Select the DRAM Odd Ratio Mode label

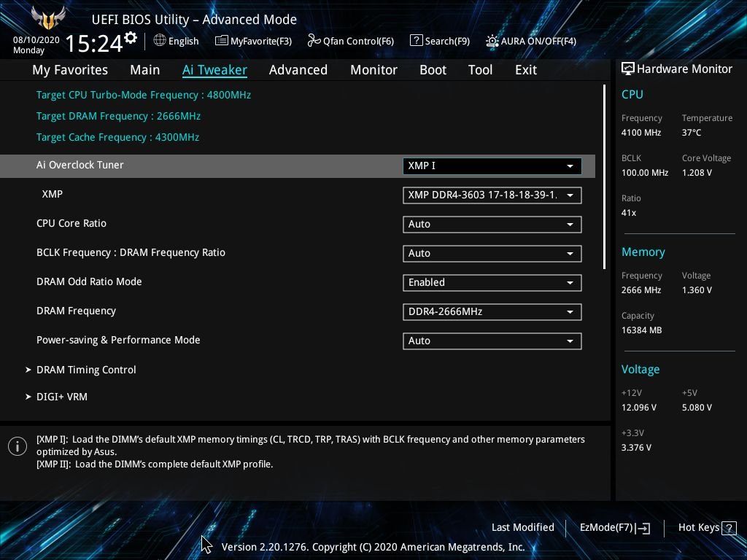(89, 282)
